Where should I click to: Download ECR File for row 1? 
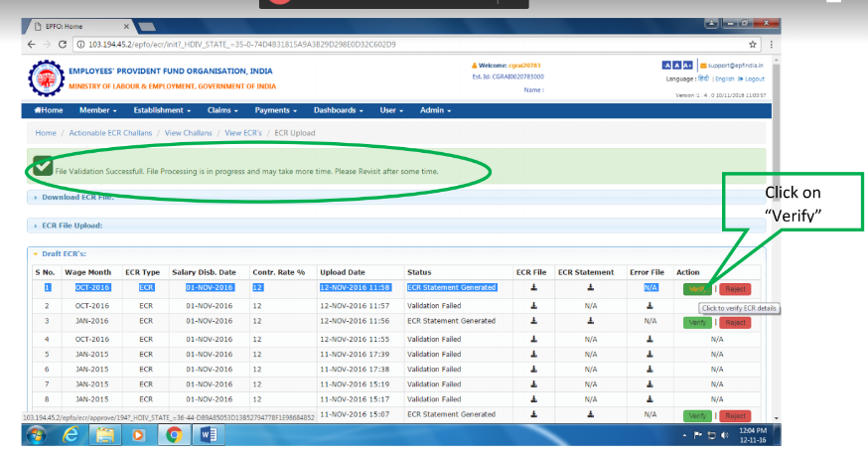click(533, 288)
